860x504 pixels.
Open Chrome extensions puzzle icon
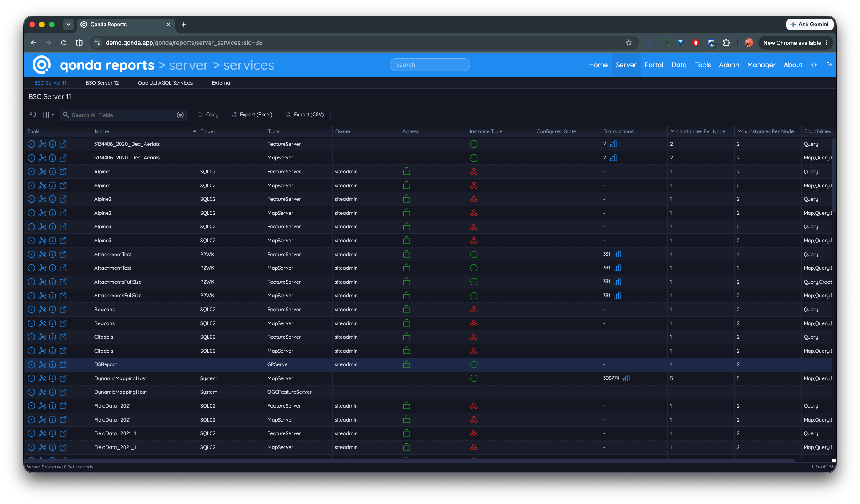[x=726, y=43]
